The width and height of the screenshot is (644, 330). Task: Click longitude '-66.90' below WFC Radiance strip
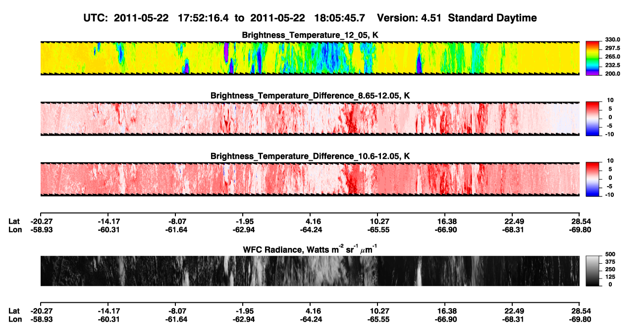point(446,319)
